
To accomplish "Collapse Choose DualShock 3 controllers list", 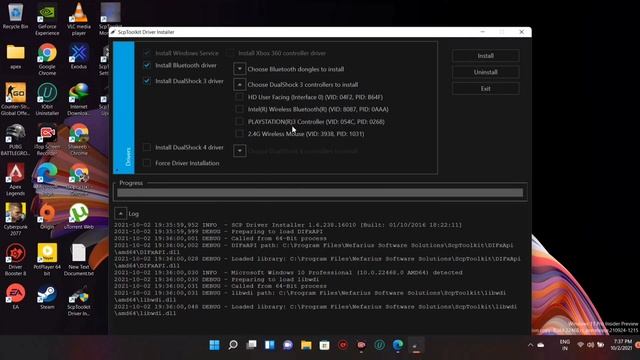I will pos(240,84).
